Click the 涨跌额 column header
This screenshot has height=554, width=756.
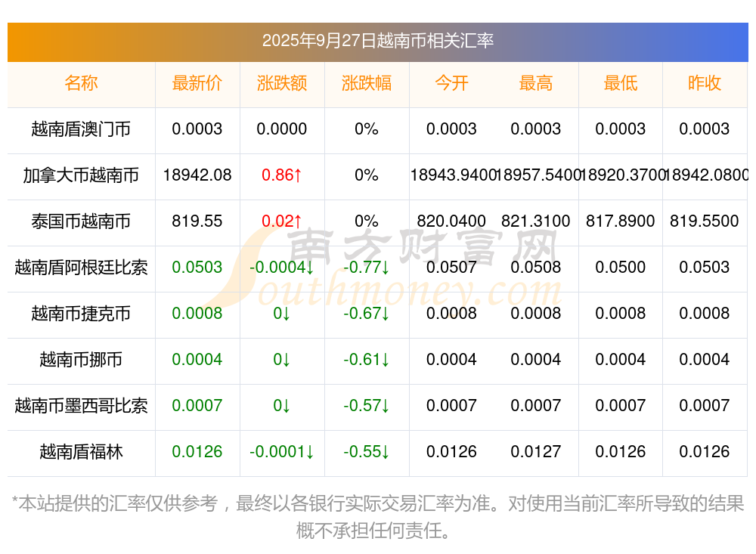point(282,84)
